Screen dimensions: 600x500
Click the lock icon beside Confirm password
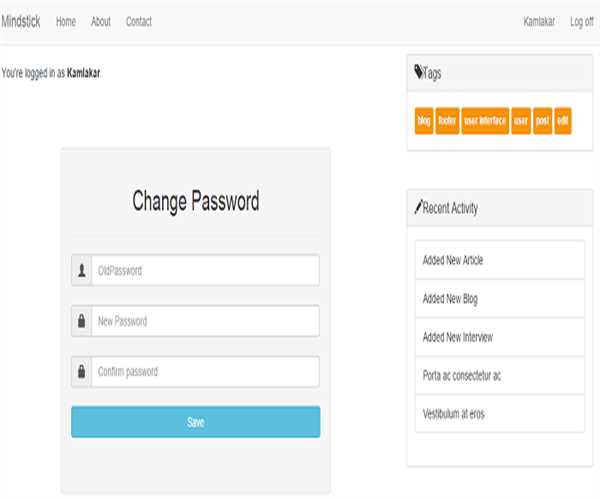point(81,372)
